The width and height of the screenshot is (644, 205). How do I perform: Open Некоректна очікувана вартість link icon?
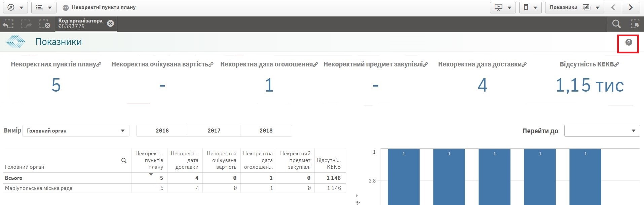tap(211, 65)
